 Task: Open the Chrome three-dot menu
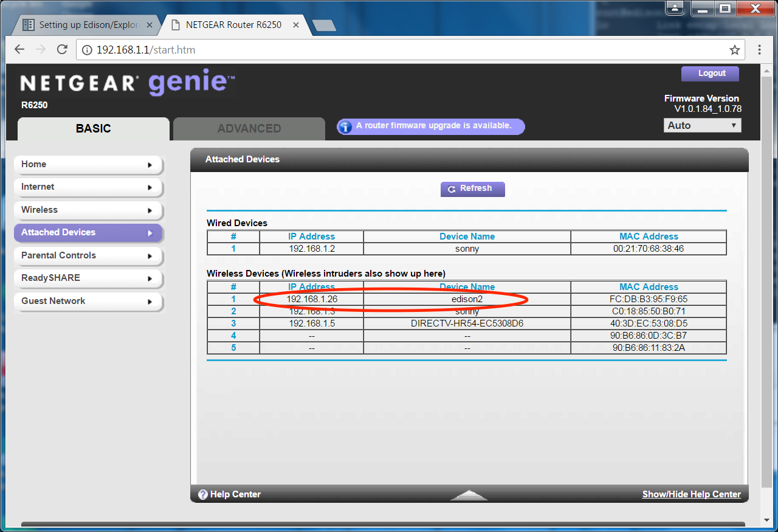tap(760, 50)
